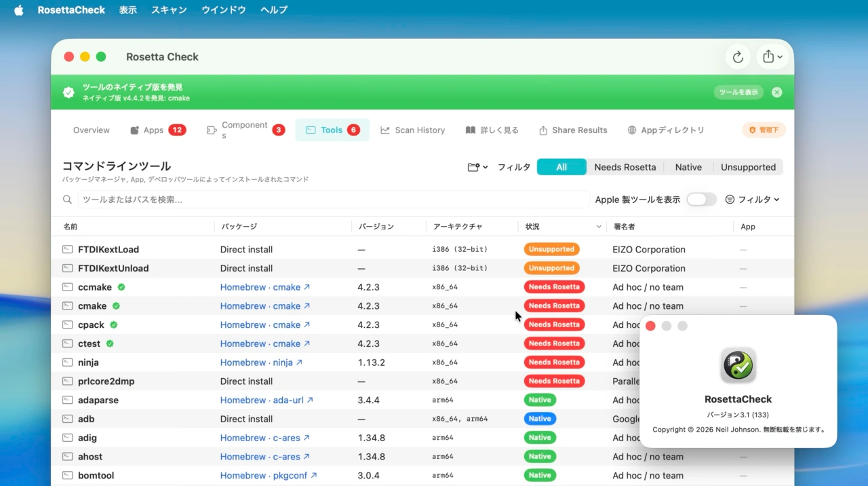Click green verified badge next to cpack
Viewport: 868px width, 486px height.
114,324
